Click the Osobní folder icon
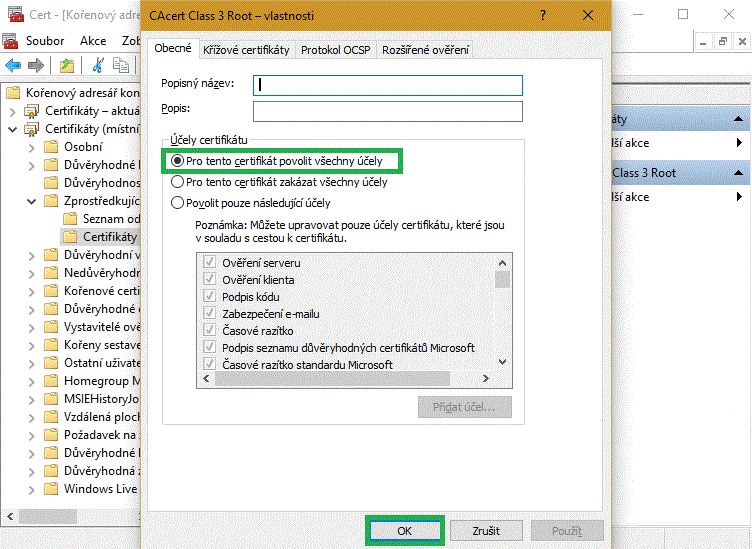 tap(51, 147)
